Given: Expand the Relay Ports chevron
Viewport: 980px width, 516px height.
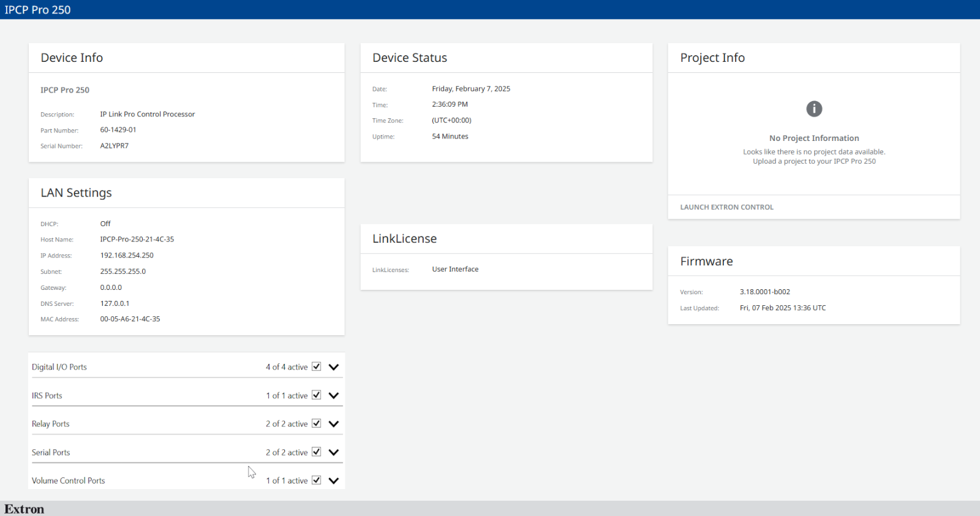Looking at the screenshot, I should tap(334, 424).
